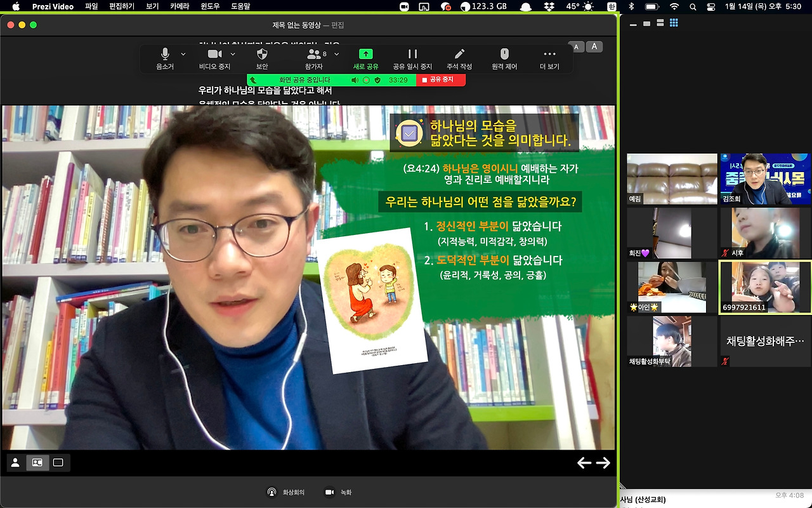
Task: Switch Korean input source in menu bar
Action: (x=611, y=6)
